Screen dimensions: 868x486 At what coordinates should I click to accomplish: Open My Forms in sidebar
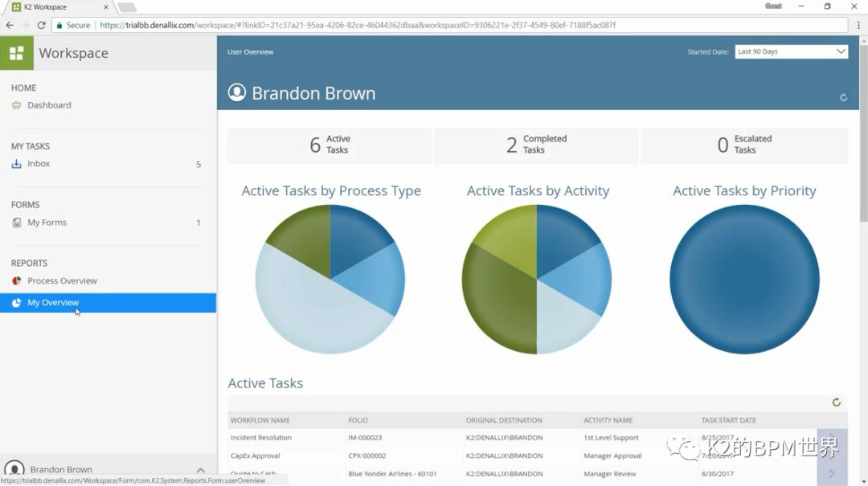pos(47,223)
